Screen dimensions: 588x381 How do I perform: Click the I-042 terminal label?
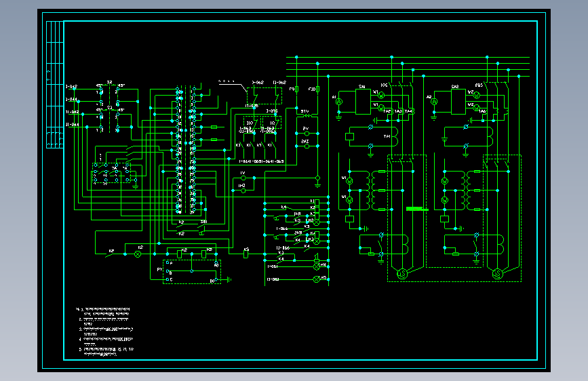click(71, 87)
